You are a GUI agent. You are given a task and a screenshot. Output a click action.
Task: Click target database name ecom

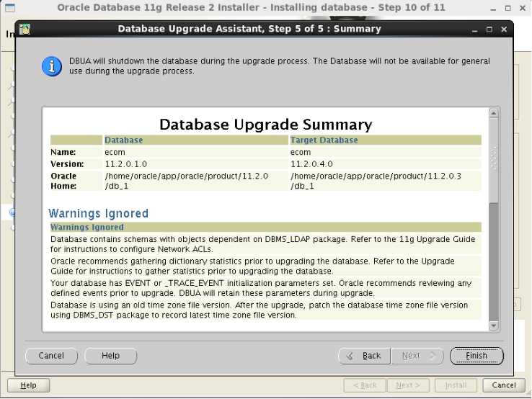pos(301,152)
